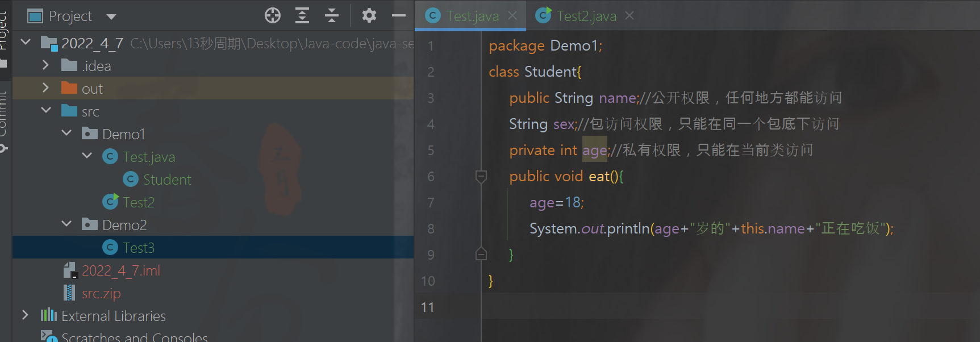This screenshot has width=980, height=342.
Task: Hide the Project panel with minus icon
Action: point(399,16)
